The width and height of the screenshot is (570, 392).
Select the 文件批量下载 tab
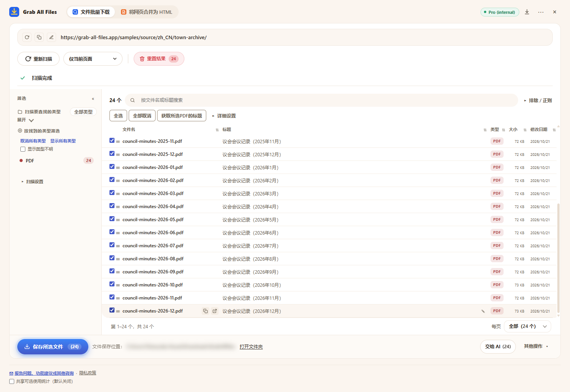coord(91,12)
